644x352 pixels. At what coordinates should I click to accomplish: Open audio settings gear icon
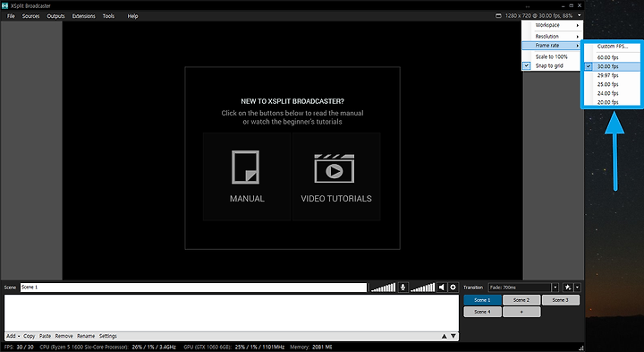pyautogui.click(x=453, y=288)
